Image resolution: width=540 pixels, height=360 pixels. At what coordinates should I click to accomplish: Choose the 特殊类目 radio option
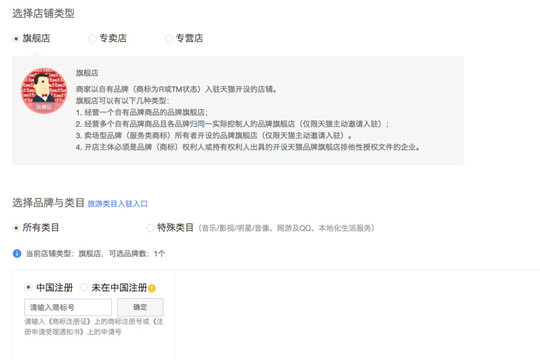[x=150, y=228]
